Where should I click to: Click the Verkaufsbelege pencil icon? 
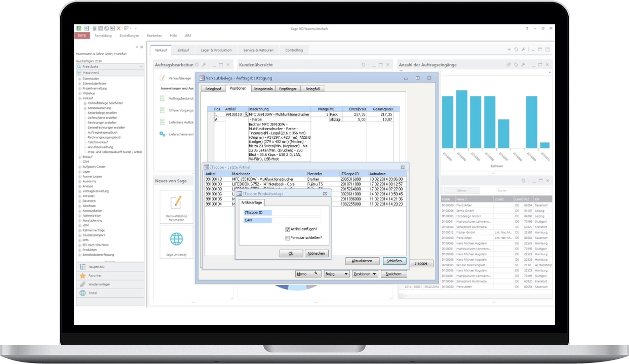(163, 78)
